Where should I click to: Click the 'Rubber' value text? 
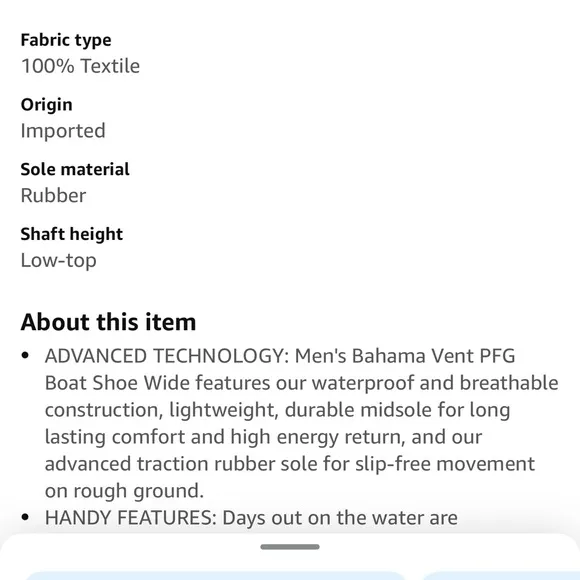[x=53, y=196]
